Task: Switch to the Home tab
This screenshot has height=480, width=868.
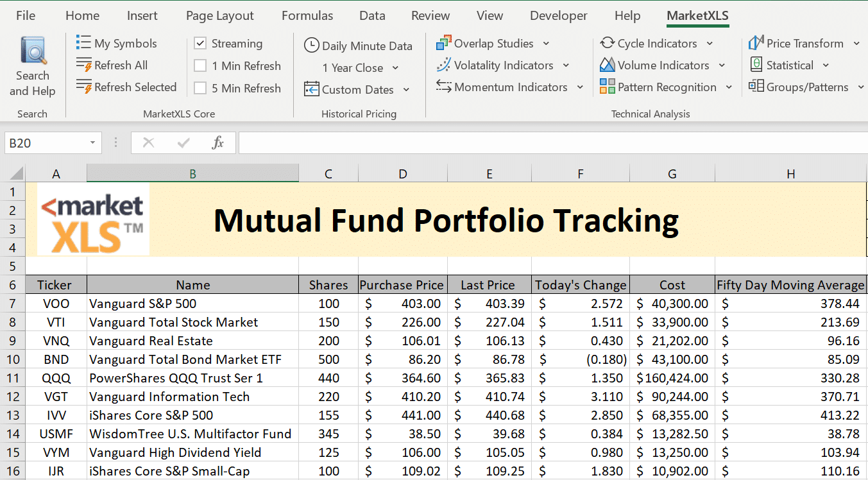Action: click(83, 15)
